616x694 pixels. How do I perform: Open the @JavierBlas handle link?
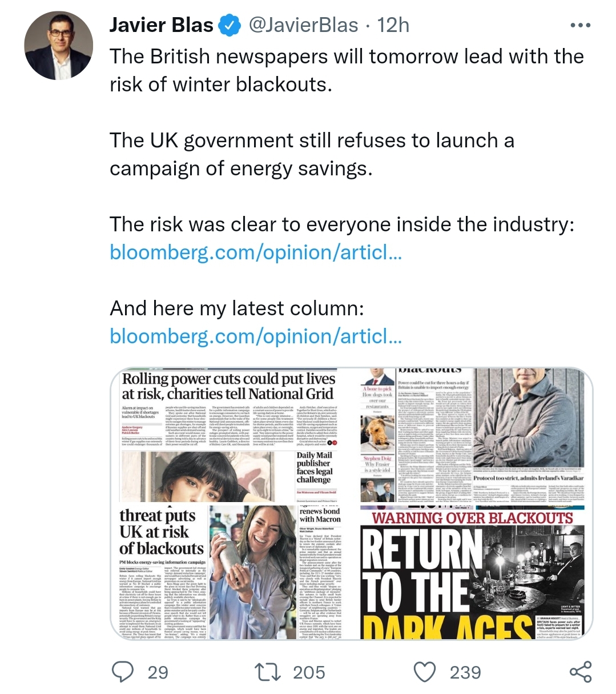click(303, 26)
